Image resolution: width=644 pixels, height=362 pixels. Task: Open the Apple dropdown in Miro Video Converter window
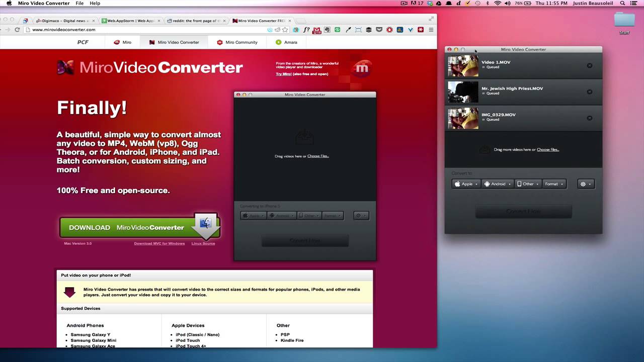tap(466, 184)
